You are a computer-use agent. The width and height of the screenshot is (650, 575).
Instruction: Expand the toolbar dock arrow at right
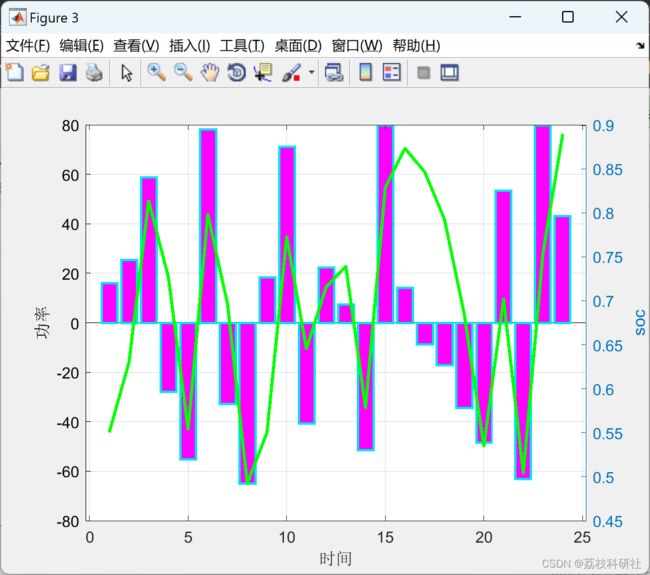point(640,45)
